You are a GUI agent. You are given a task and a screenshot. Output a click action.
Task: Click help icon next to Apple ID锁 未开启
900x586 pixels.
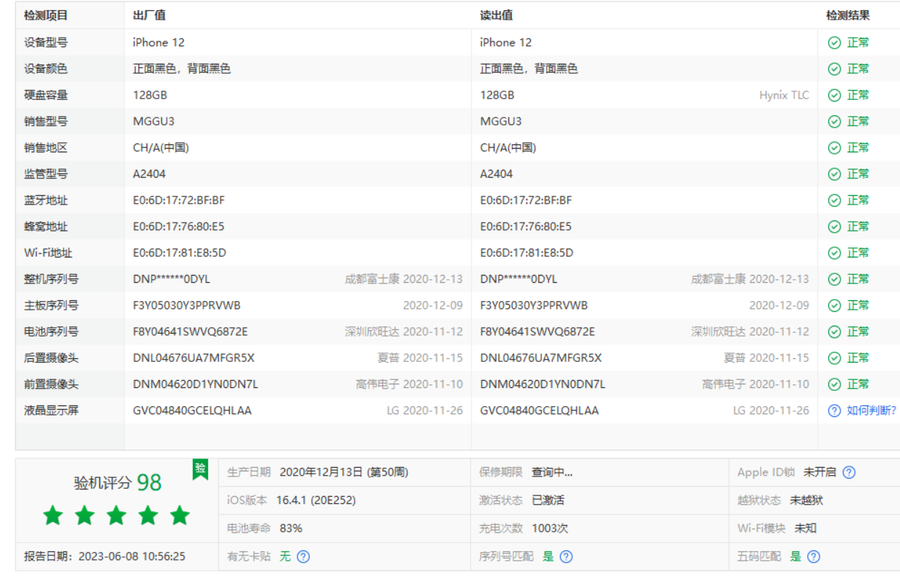pyautogui.click(x=849, y=472)
